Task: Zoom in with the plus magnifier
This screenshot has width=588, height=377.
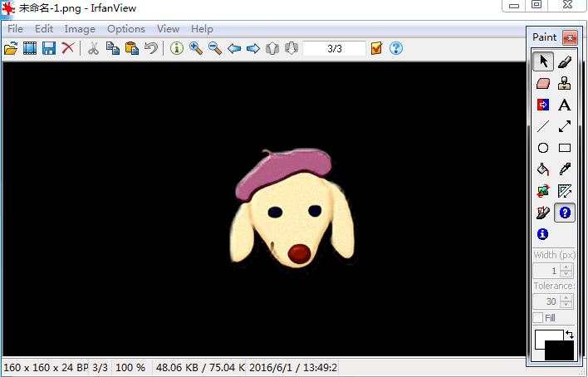Action: pos(196,48)
